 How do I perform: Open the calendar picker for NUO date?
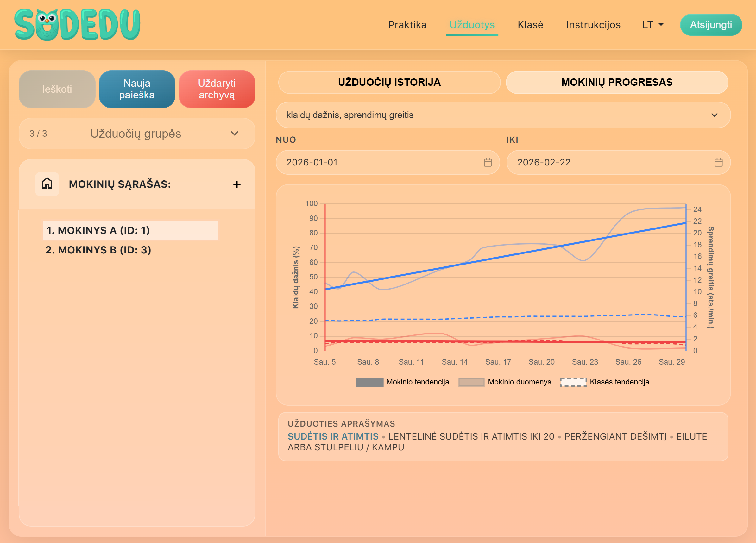487,162
